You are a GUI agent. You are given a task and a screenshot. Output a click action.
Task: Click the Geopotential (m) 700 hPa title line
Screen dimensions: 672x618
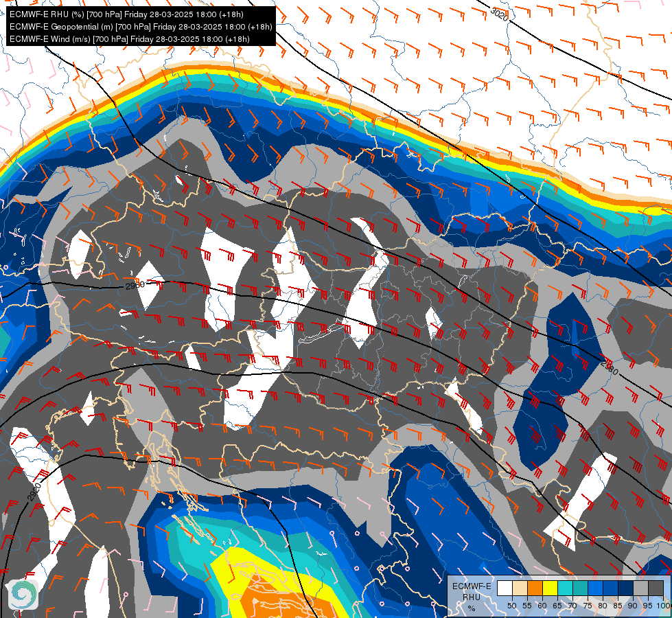[x=141, y=27]
